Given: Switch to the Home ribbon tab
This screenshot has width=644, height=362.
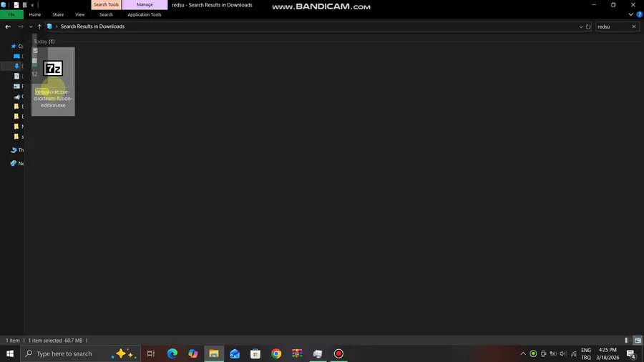Looking at the screenshot, I should click(x=35, y=14).
